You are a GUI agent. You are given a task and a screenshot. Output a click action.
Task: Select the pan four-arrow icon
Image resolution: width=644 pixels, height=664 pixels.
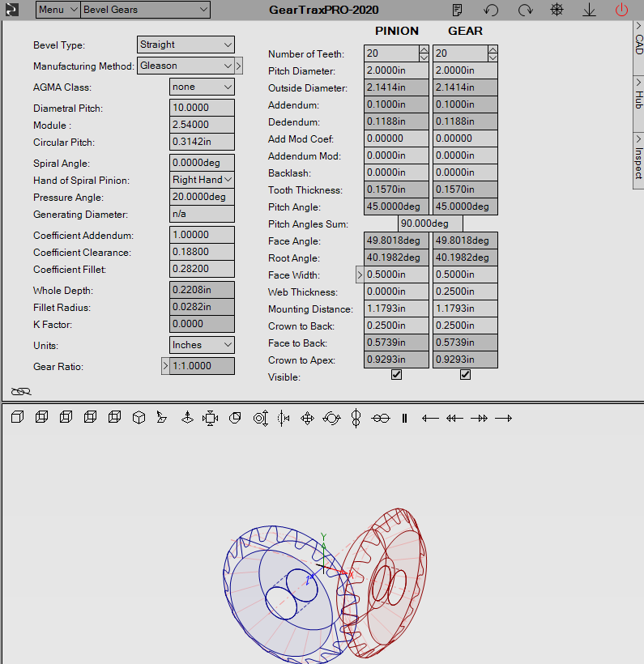click(307, 419)
